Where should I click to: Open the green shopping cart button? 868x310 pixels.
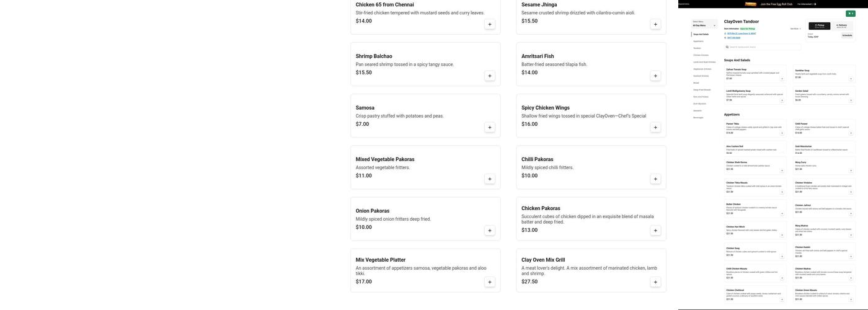click(x=850, y=13)
